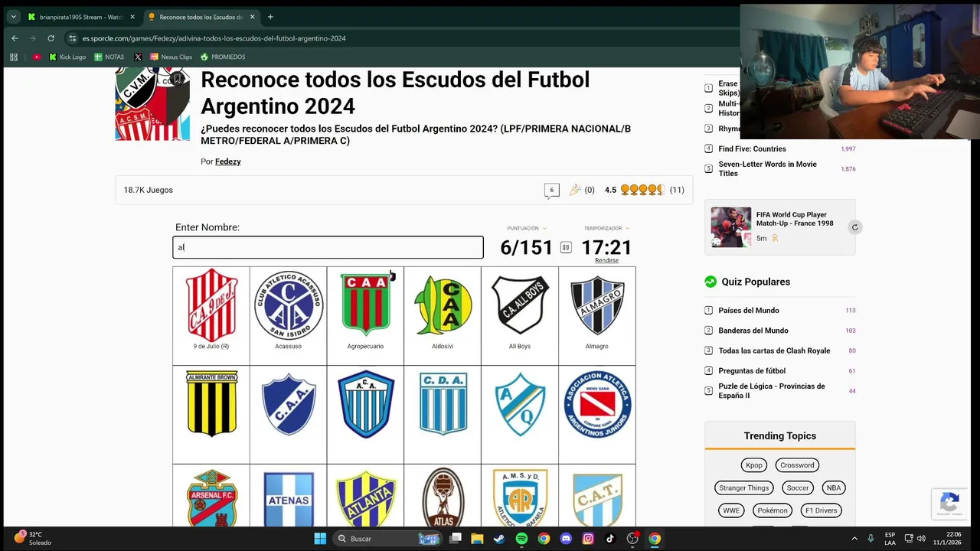This screenshot has height=551, width=980.
Task: Open Kick Logo bookmark
Action: point(67,57)
